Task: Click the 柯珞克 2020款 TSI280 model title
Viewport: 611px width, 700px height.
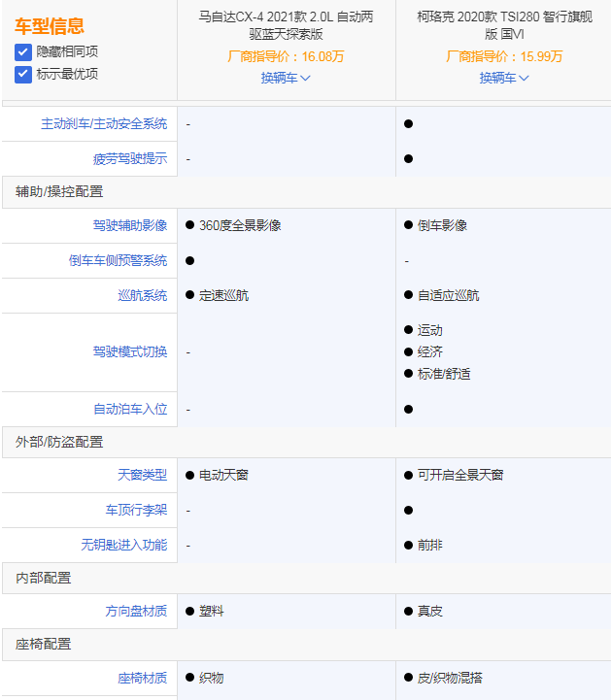Action: 503,25
